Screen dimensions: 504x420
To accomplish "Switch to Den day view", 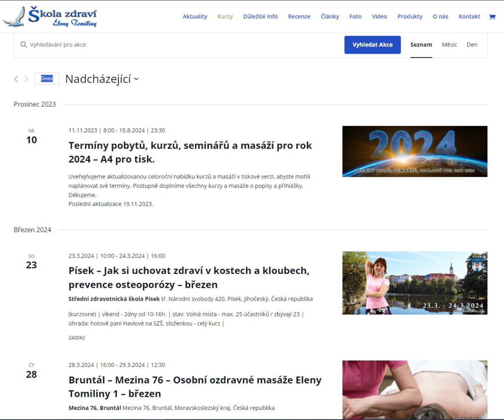I will click(472, 44).
